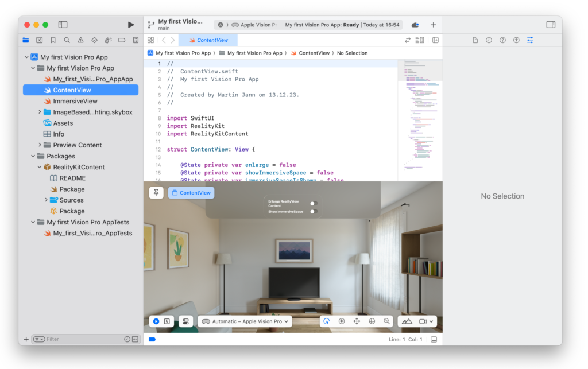Open the Bookmark navigator

point(53,40)
